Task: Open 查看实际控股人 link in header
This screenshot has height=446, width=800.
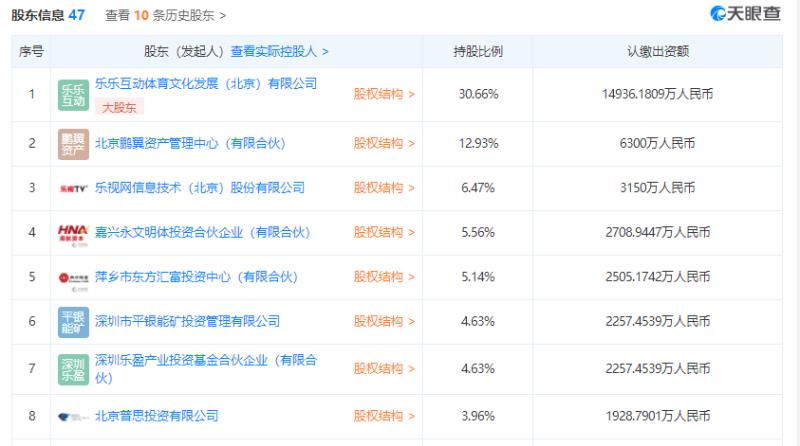Action: pyautogui.click(x=279, y=52)
